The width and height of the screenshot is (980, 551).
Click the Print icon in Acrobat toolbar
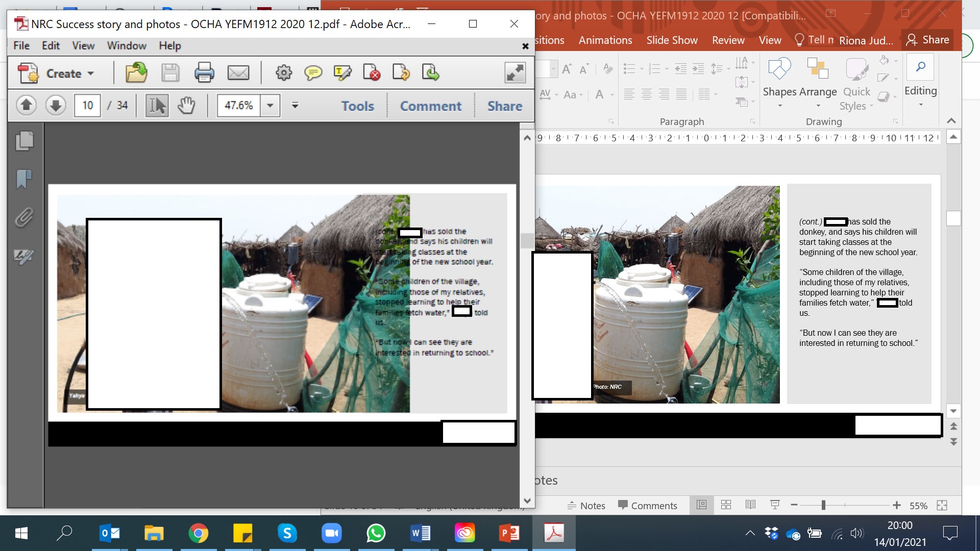204,73
